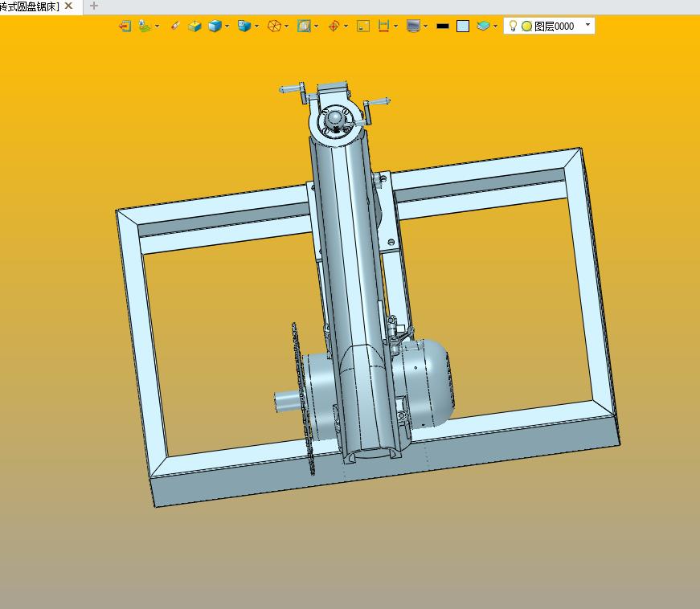Viewport: 700px width, 609px height.
Task: Click the light blue face-color swatch
Action: click(463, 27)
